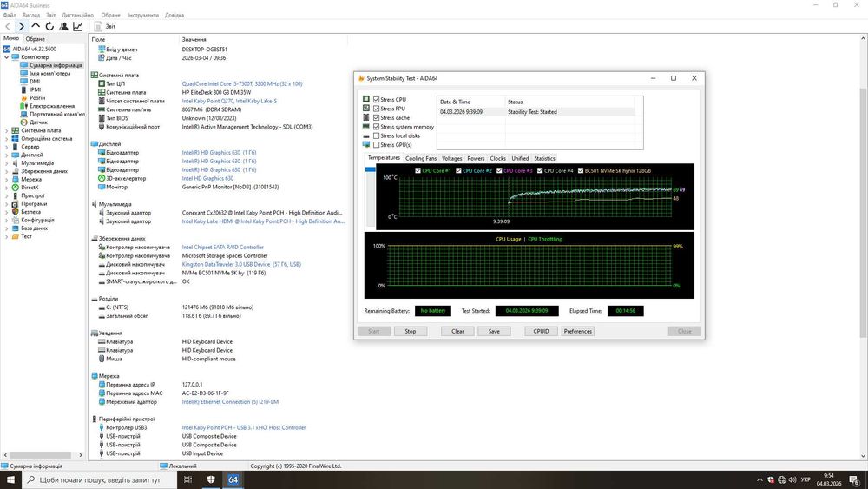Toggle Stress system memory checkbox

pyautogui.click(x=377, y=127)
